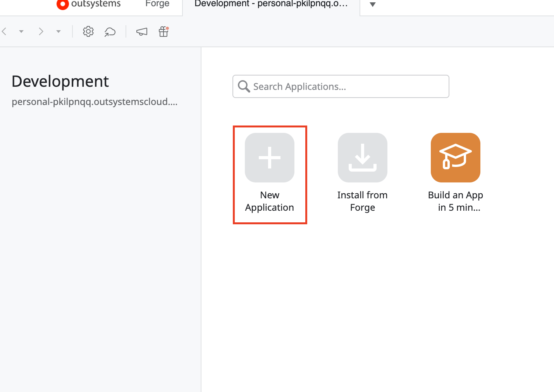Click the gift icon with notification dot
The height and width of the screenshot is (392, 554).
(163, 31)
